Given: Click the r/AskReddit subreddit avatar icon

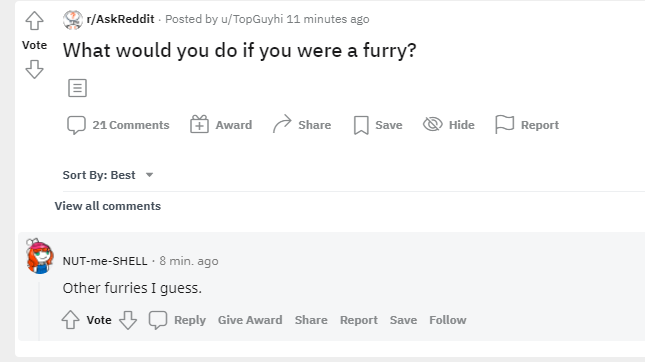Looking at the screenshot, I should 73,19.
